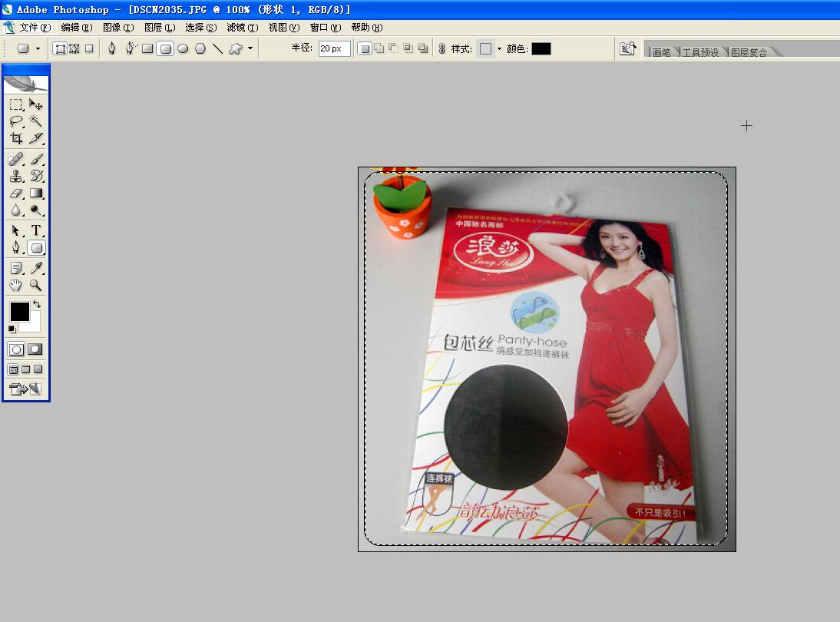Jump to ImageReady from the toolbox
The image size is (840, 622).
[25, 389]
